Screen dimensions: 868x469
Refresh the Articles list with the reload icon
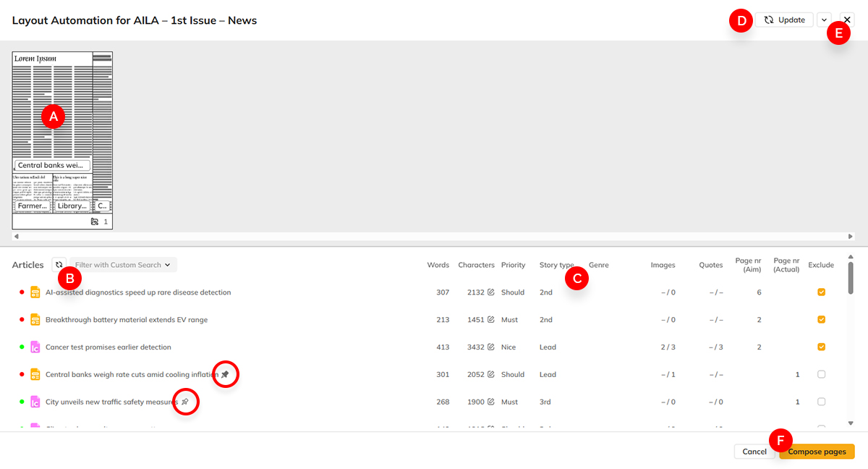[x=59, y=265]
